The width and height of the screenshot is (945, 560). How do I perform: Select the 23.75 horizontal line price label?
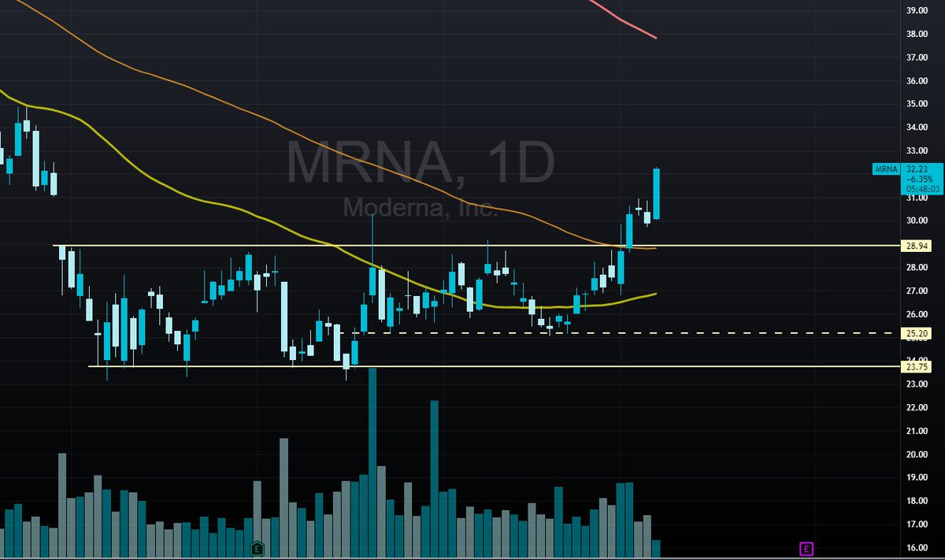tap(915, 366)
